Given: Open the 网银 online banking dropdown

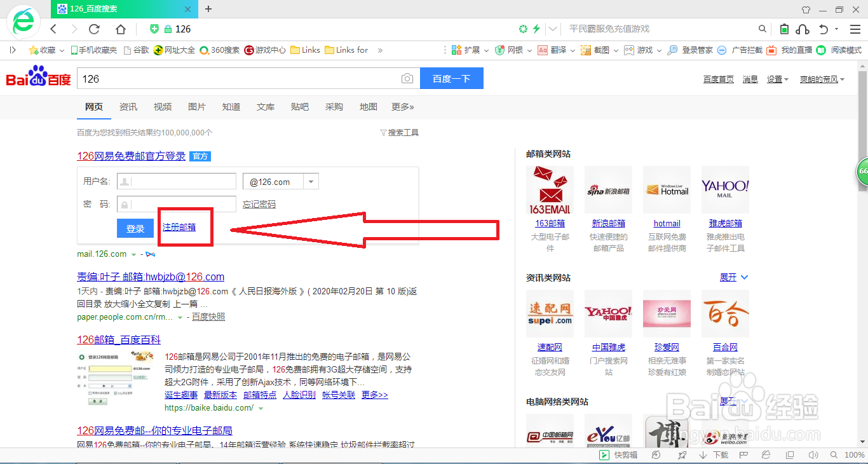Looking at the screenshot, I should pyautogui.click(x=513, y=50).
